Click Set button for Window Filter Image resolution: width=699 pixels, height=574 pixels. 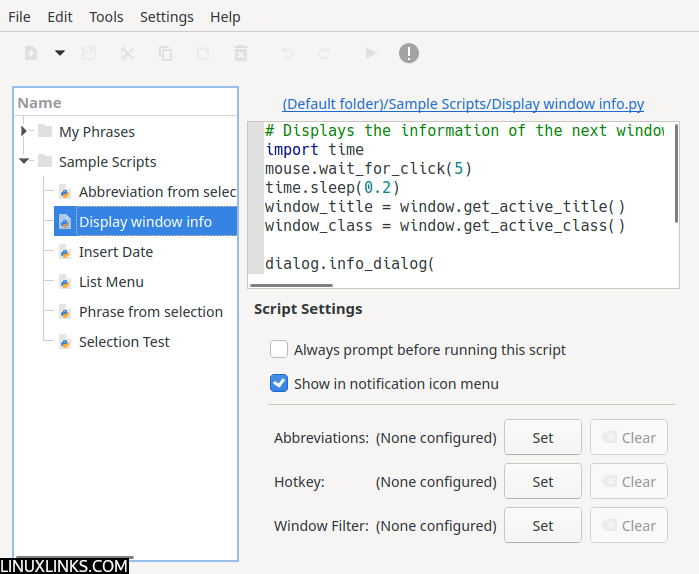[x=543, y=525]
